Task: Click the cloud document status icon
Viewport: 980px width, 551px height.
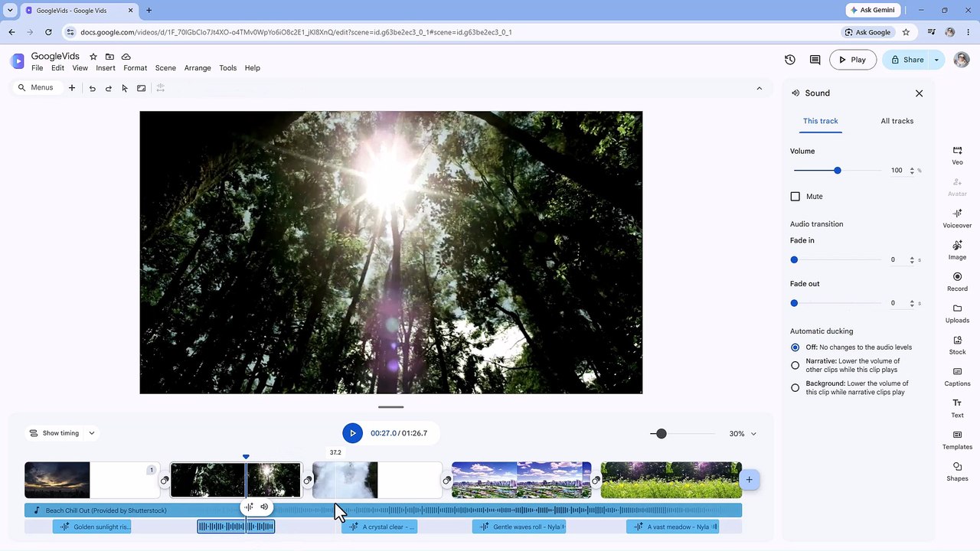Action: tap(126, 57)
